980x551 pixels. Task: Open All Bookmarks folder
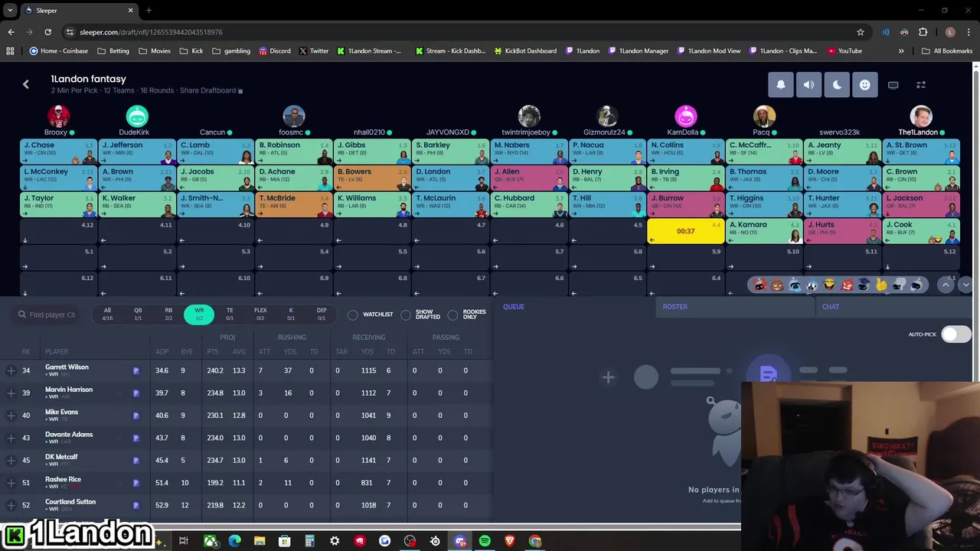947,51
